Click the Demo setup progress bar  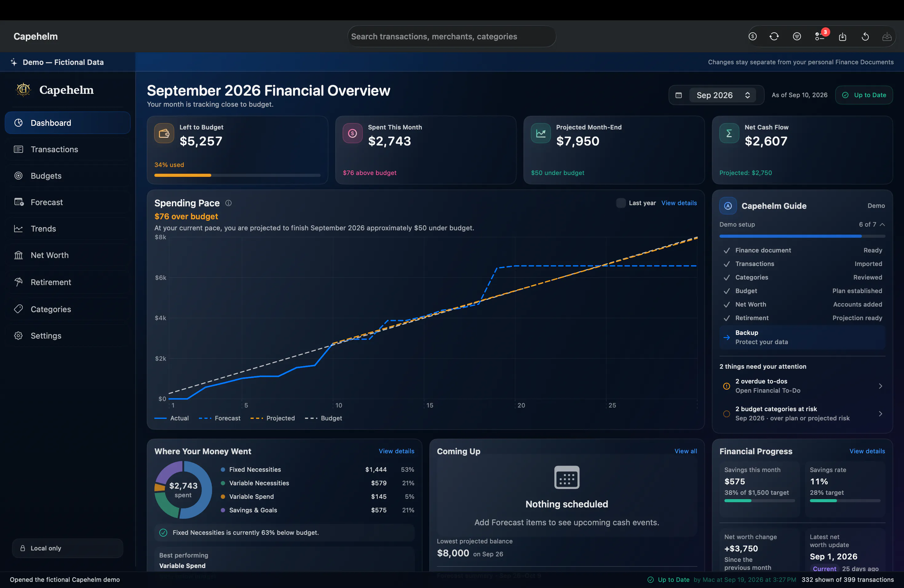point(802,236)
